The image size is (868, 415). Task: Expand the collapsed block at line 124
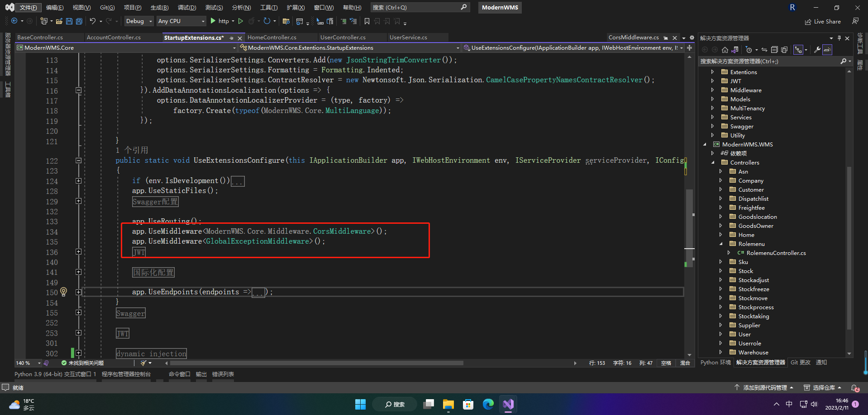(x=78, y=181)
